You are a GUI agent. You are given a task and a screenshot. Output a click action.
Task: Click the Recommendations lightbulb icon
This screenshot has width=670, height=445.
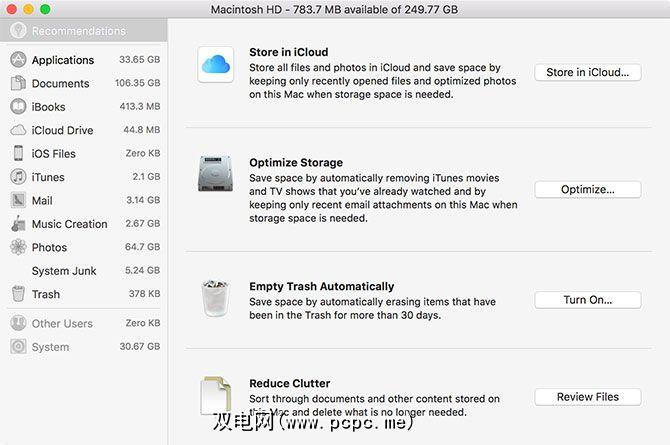pos(18,31)
